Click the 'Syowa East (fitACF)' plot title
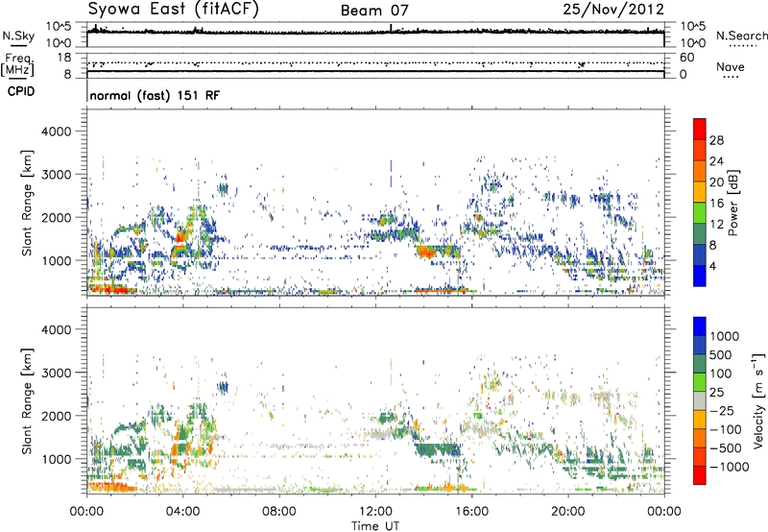Image resolution: width=768 pixels, height=532 pixels. tap(173, 10)
